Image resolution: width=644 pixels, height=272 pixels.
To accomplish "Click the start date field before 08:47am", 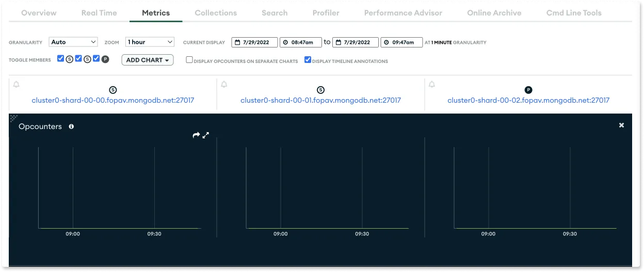I will [x=254, y=42].
